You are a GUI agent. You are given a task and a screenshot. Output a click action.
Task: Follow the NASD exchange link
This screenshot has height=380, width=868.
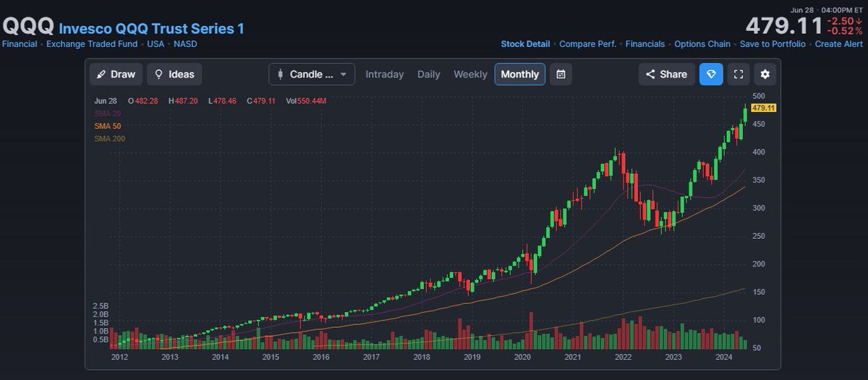[x=185, y=44]
